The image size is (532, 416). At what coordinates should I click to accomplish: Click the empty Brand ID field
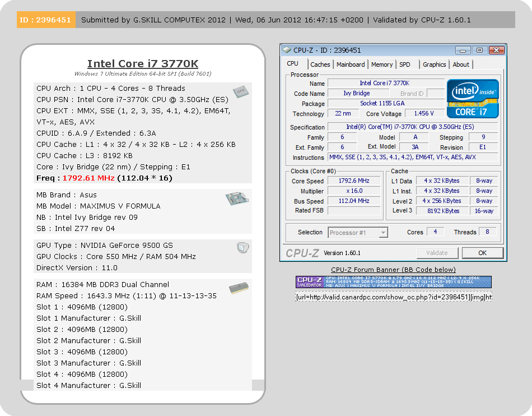click(436, 93)
